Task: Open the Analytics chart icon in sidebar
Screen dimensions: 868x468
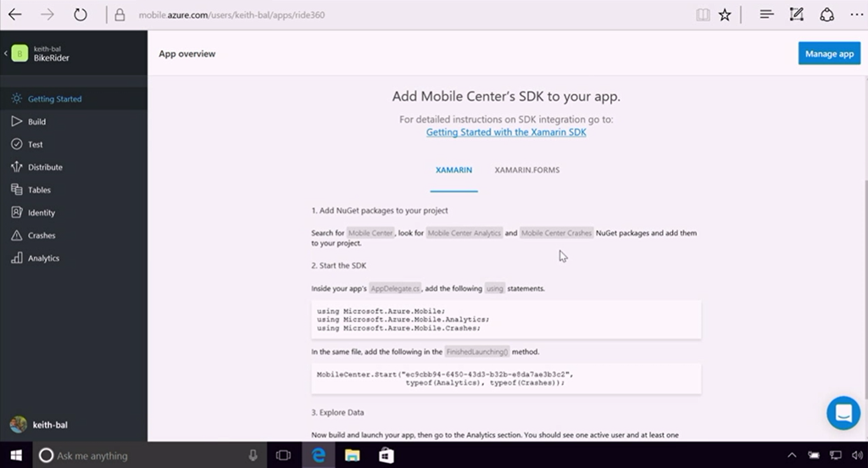Action: (16, 259)
